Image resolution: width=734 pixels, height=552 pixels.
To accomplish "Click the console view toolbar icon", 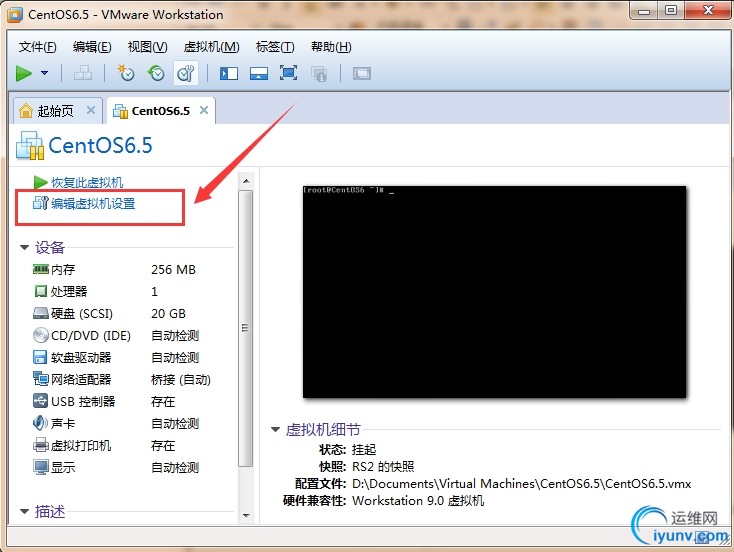I will 362,74.
